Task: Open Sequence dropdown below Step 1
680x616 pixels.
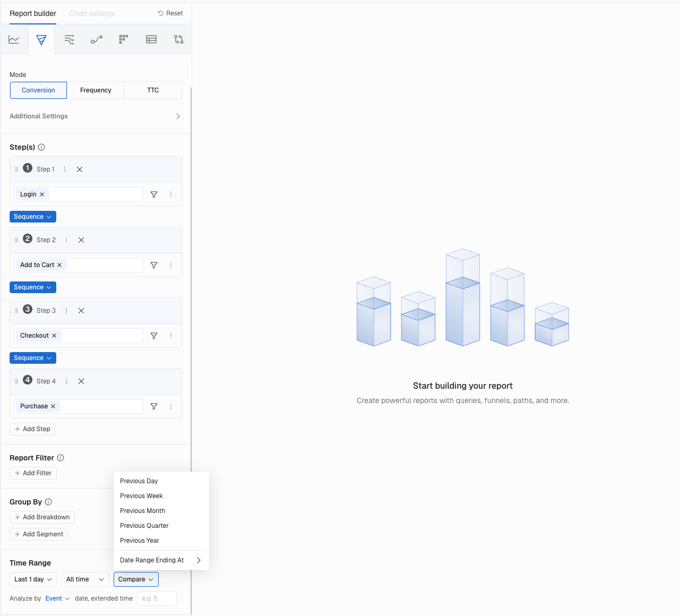Action: tap(33, 217)
